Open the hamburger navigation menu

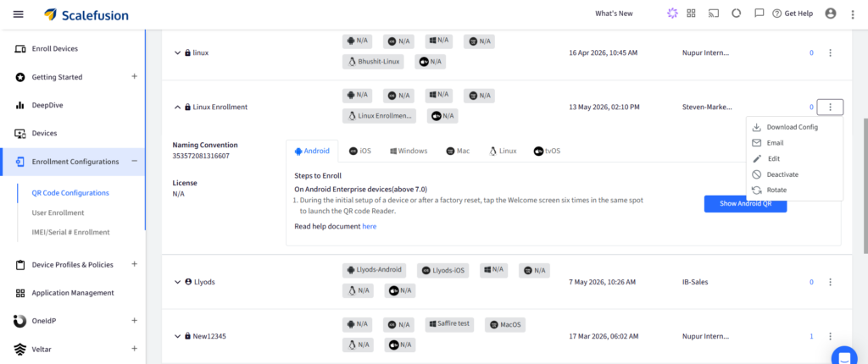tap(19, 14)
